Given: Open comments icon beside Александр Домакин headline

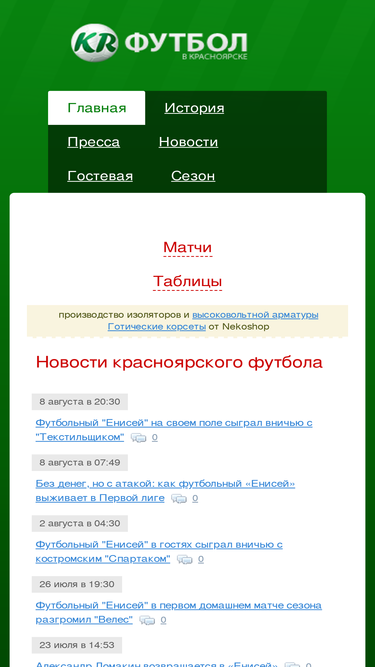Looking at the screenshot, I should coord(292,664).
